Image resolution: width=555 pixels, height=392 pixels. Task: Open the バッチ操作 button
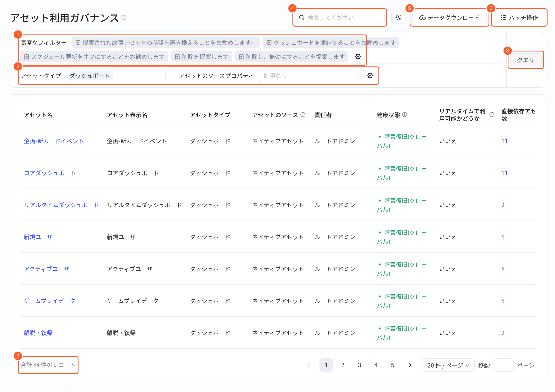[519, 18]
